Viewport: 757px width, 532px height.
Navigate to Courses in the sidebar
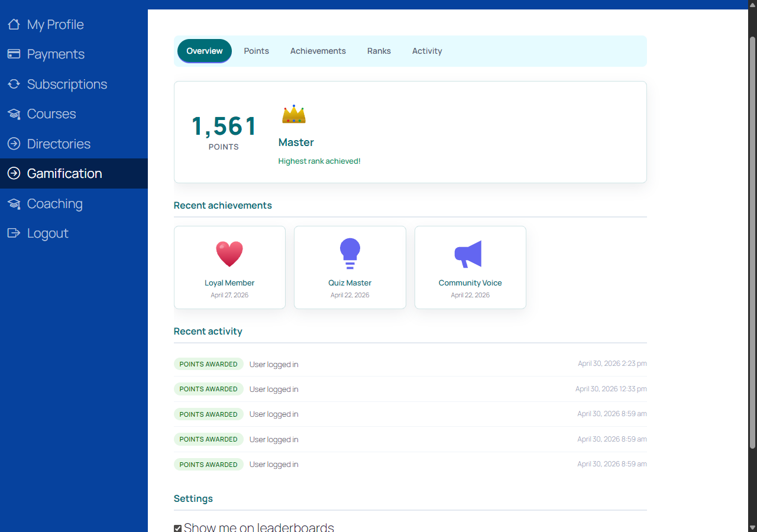point(74,113)
